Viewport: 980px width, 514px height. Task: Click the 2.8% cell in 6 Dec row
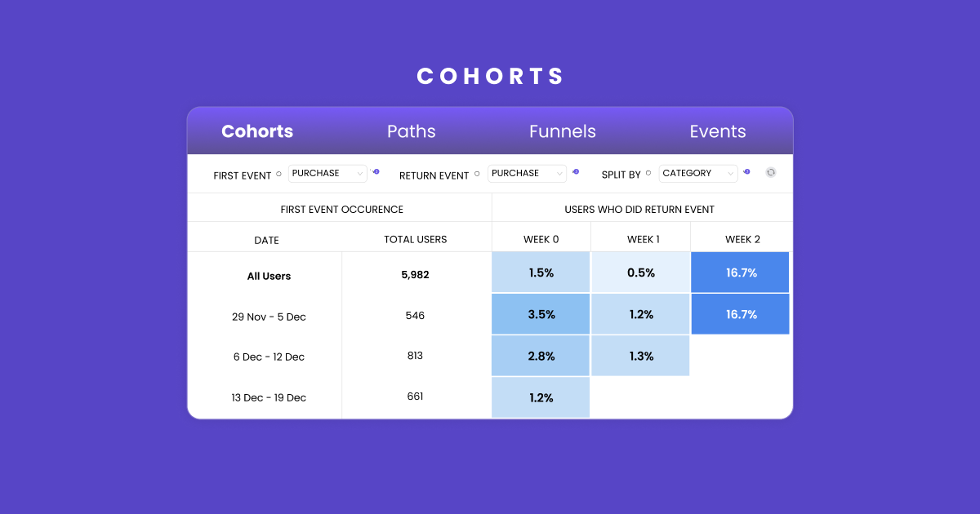[x=541, y=355]
